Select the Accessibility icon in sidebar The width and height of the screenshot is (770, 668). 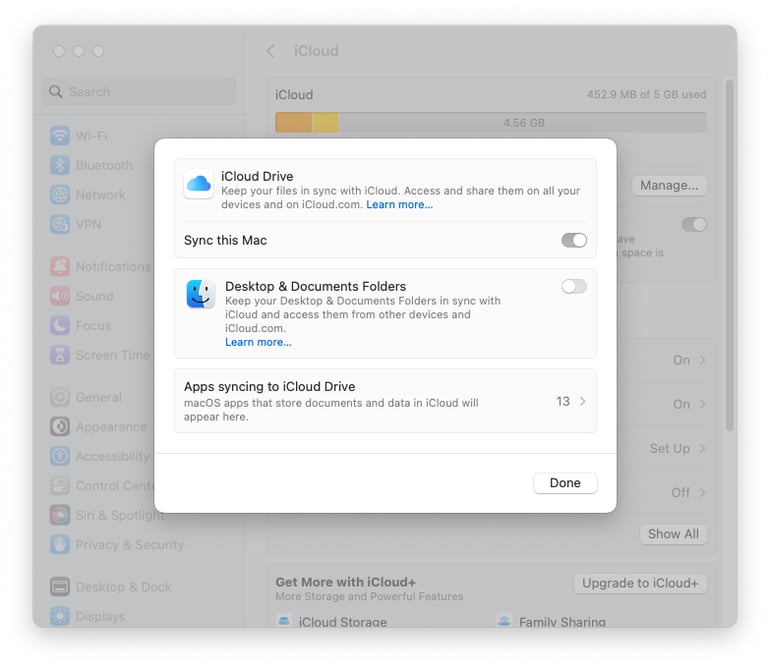60,456
